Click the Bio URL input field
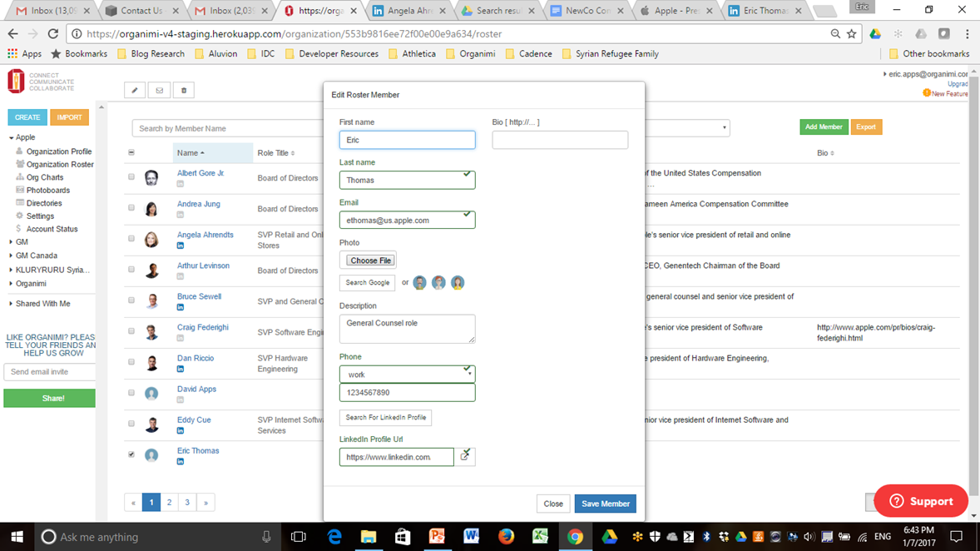Viewport: 980px width, 551px height. tap(560, 140)
